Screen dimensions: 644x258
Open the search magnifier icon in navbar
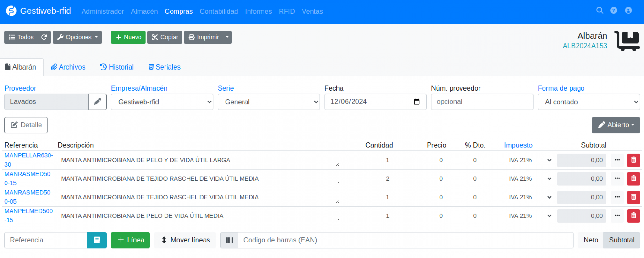click(600, 11)
